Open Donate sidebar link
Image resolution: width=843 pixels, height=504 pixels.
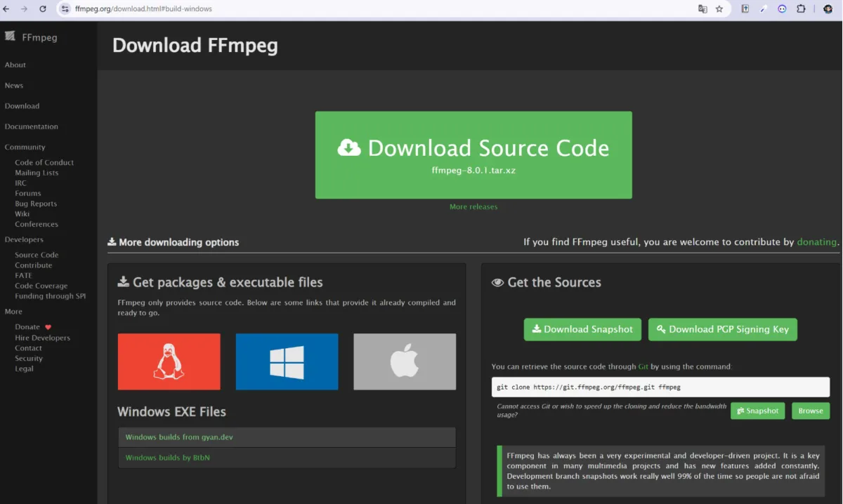point(27,327)
